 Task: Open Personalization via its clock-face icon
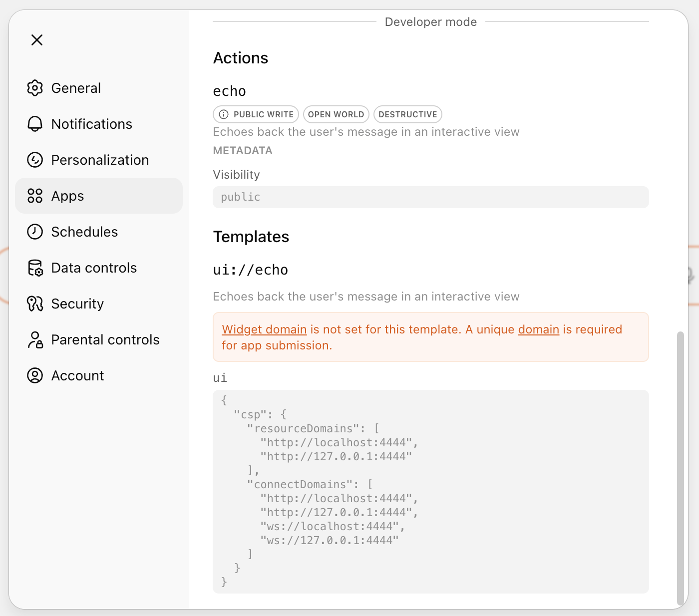coord(35,160)
